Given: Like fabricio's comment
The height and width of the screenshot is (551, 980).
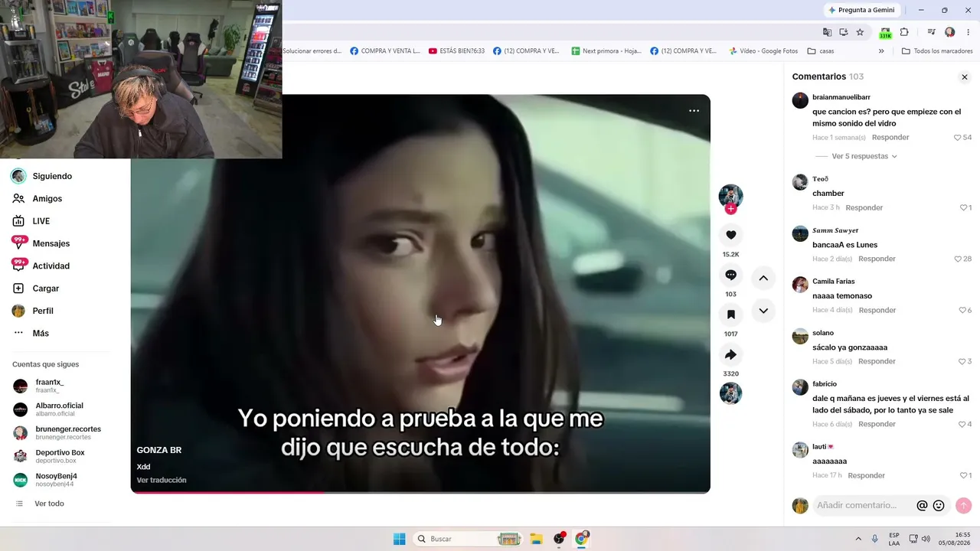Looking at the screenshot, I should [963, 424].
